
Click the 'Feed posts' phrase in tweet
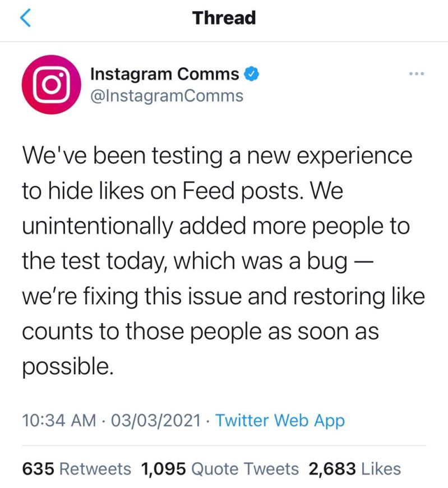243,191
